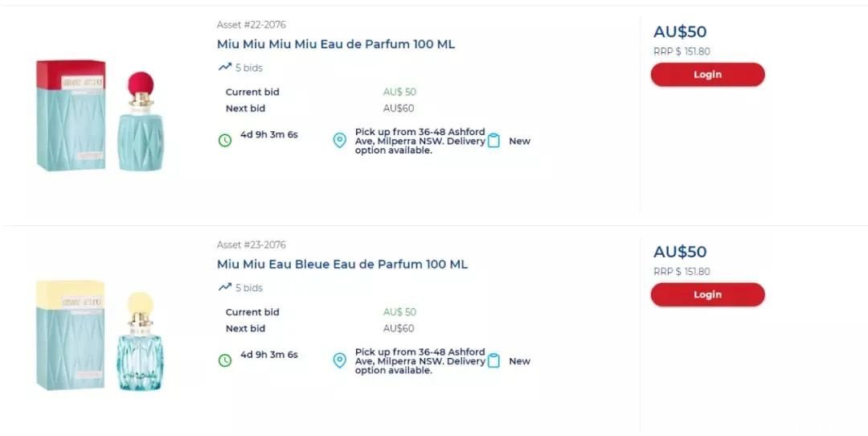Click the bids trend icon for Asset #23-2076
The width and height of the screenshot is (868, 436).
pos(225,287)
